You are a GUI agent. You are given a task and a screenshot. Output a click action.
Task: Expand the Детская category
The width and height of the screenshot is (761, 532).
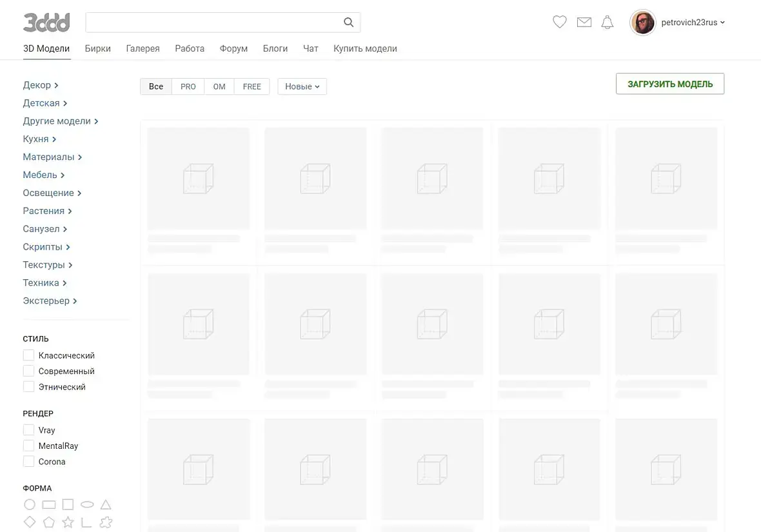click(45, 103)
